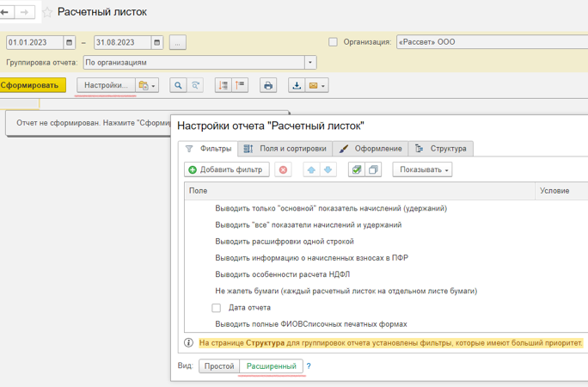The width and height of the screenshot is (588, 387).
Task: Switch view to Простой
Action: click(x=219, y=366)
